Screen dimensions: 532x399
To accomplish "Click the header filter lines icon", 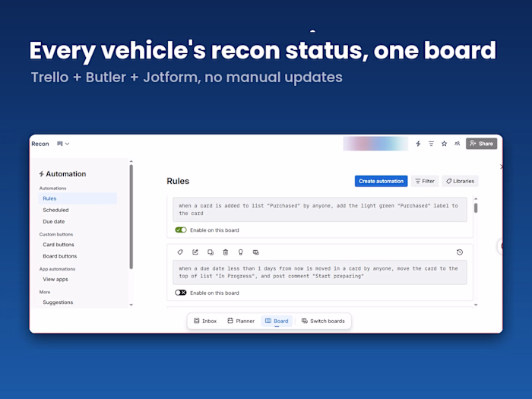I will coord(431,144).
